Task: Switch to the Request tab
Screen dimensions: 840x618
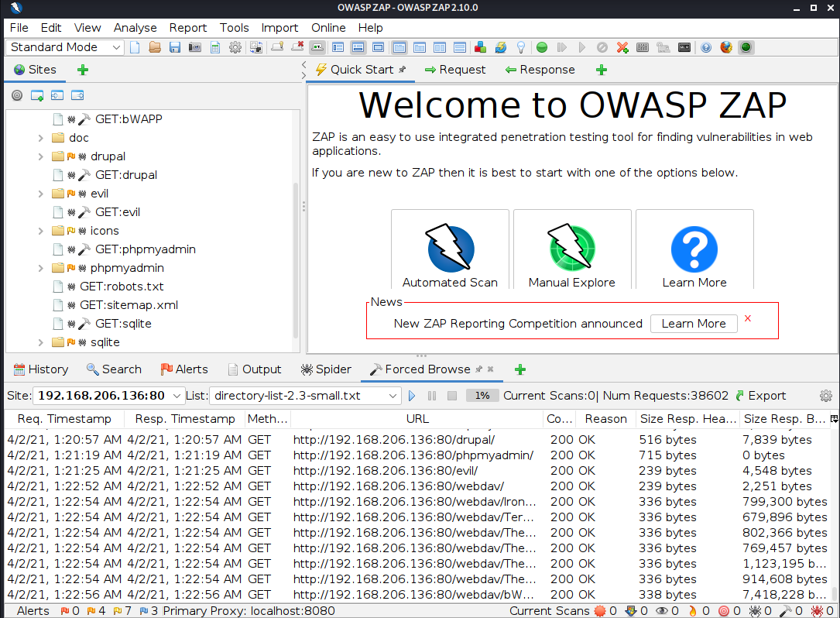Action: pyautogui.click(x=454, y=70)
